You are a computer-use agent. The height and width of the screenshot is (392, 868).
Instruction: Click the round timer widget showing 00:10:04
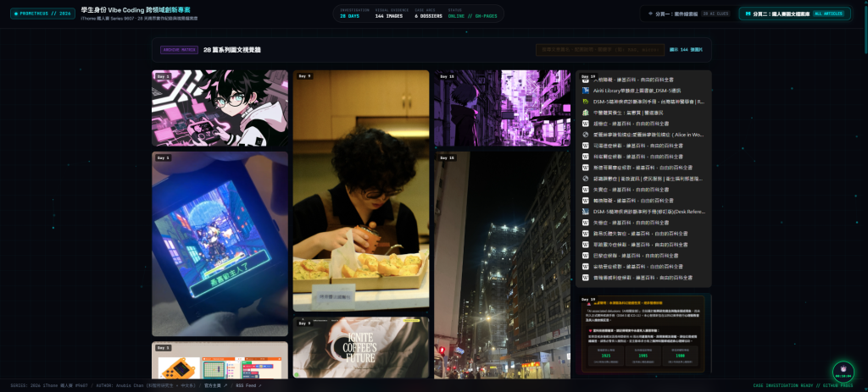pos(843,372)
